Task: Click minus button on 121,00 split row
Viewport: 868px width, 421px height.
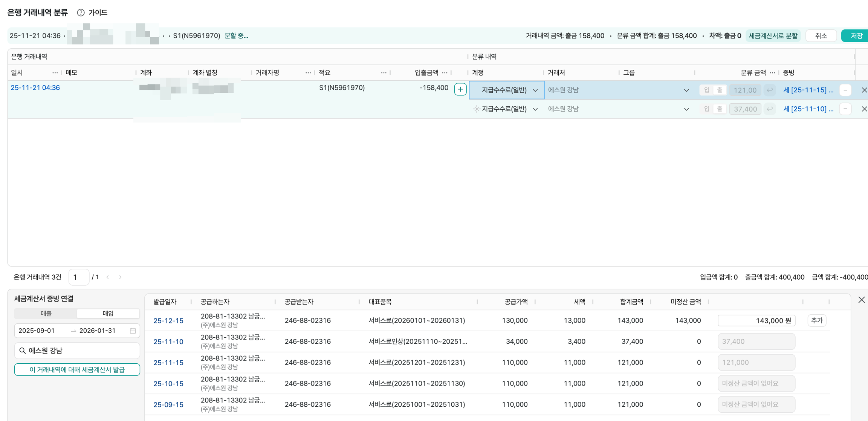Action: pos(845,90)
